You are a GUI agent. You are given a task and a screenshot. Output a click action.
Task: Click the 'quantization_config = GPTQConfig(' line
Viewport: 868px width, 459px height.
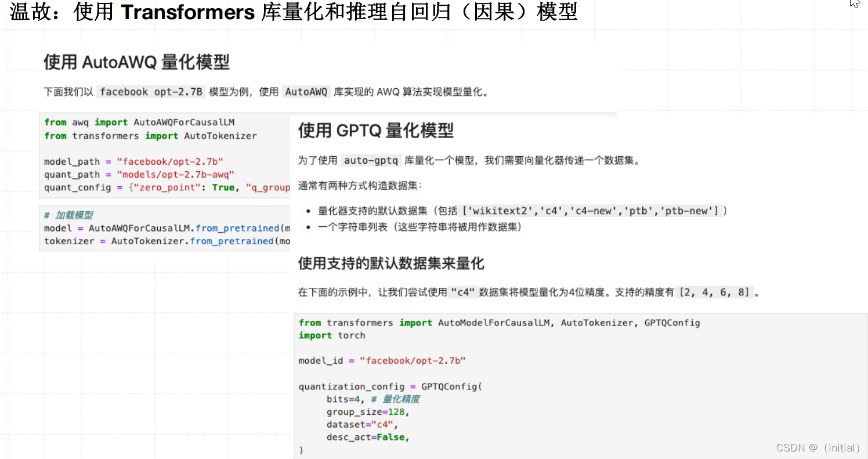click(390, 386)
